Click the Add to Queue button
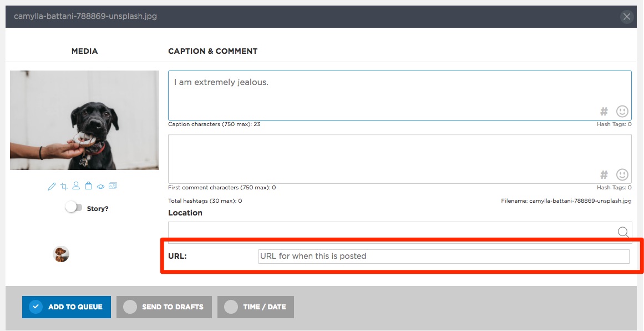The width and height of the screenshot is (644, 331). pyautogui.click(x=67, y=307)
